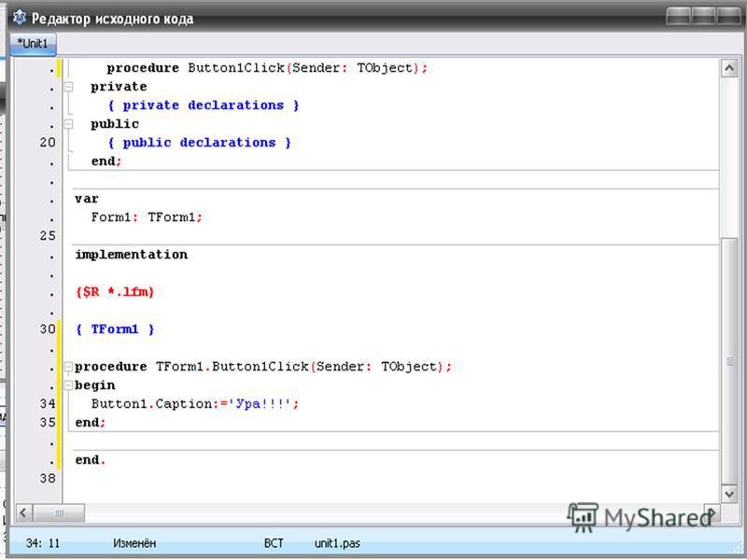
Task: Place cursor on the 'public' keyword
Action: click(x=115, y=124)
